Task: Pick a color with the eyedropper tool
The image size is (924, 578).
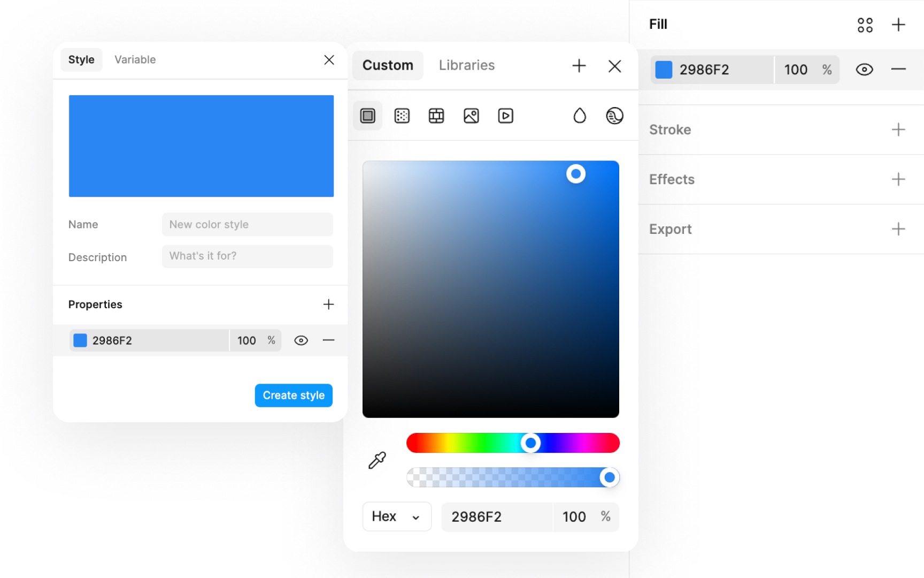Action: coord(376,460)
